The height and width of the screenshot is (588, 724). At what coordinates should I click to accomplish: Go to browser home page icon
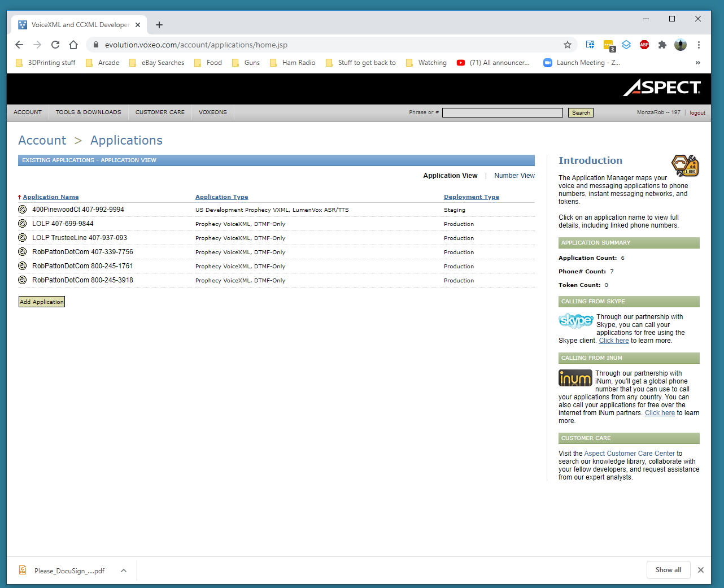pyautogui.click(x=73, y=45)
